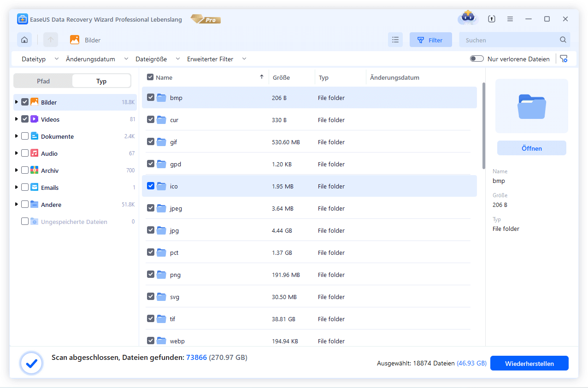Check the Dokumente category checkbox
The image size is (588, 388).
click(x=25, y=136)
